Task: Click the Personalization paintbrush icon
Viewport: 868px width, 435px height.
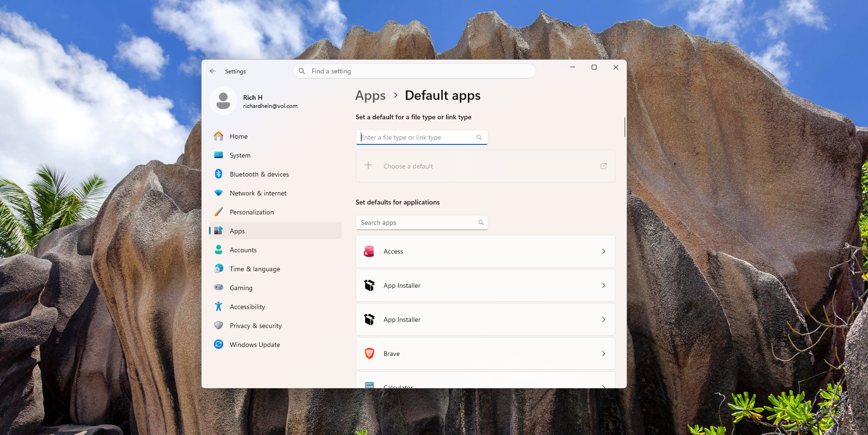Action: (x=219, y=212)
